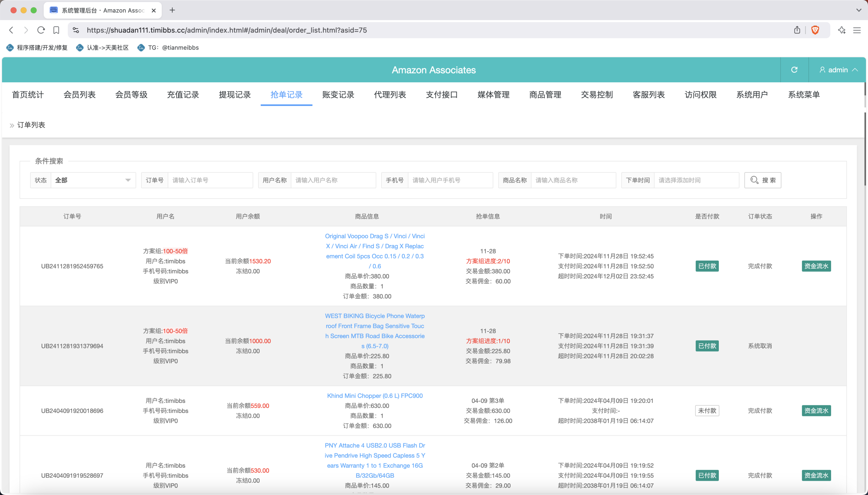
Task: Click the Leo AI sparkle icon
Action: pyautogui.click(x=842, y=30)
